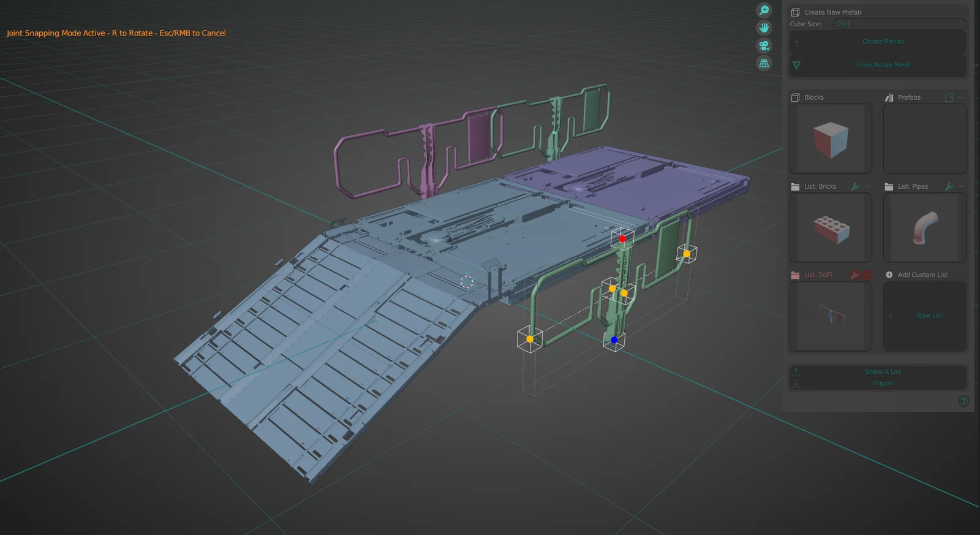Click the viewport zoom magnifier icon

click(x=764, y=10)
